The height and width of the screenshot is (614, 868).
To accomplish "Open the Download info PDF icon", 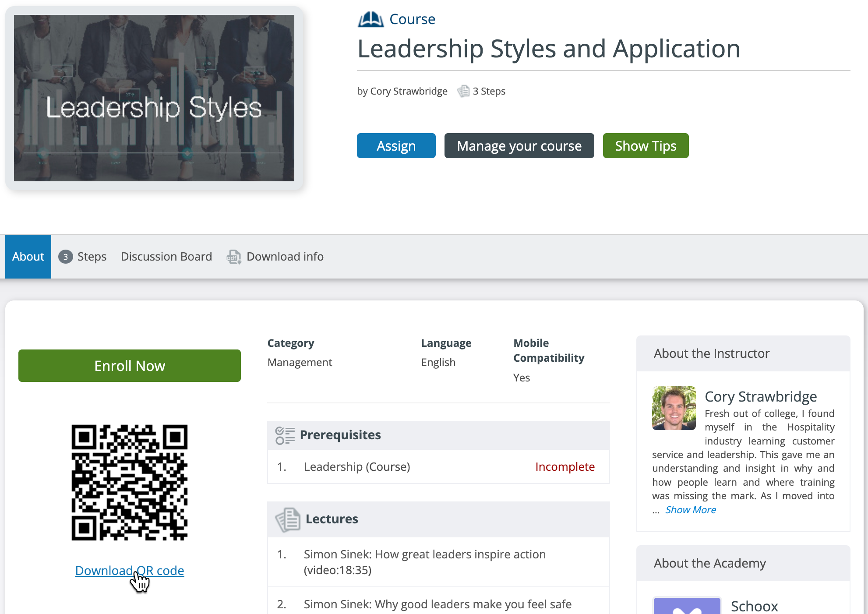I will tap(233, 257).
